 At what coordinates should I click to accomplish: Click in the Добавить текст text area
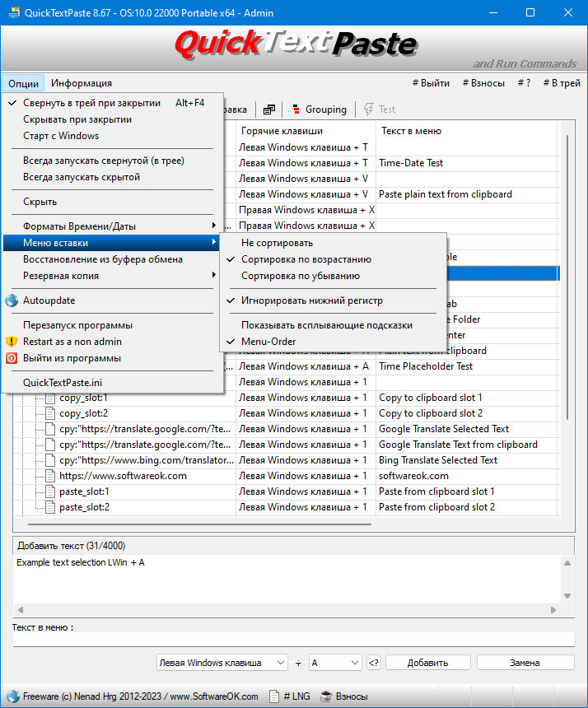point(287,580)
